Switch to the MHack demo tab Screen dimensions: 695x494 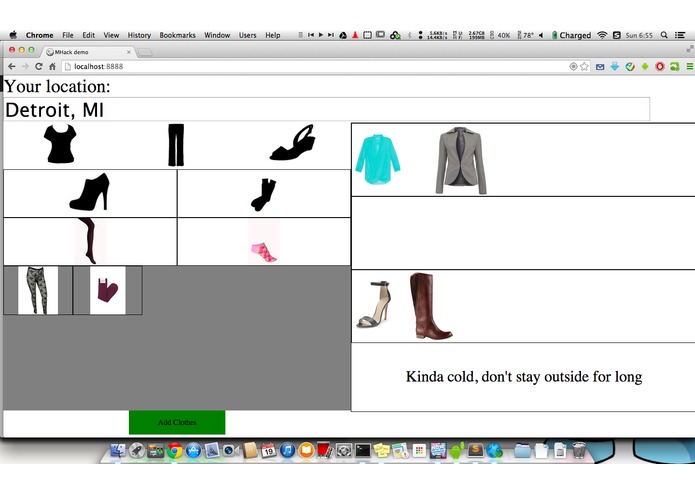[88, 52]
